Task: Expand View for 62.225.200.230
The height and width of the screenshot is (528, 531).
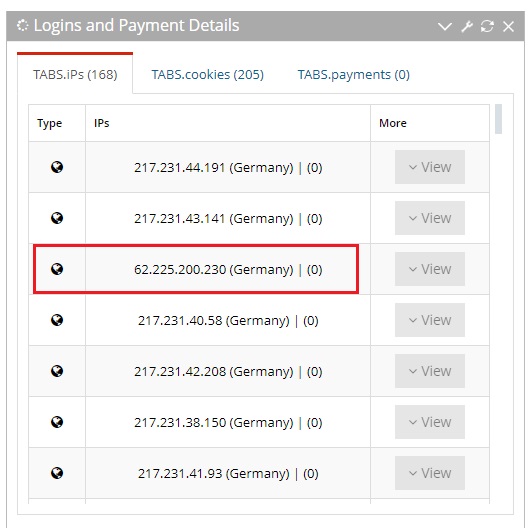Action: pos(430,269)
